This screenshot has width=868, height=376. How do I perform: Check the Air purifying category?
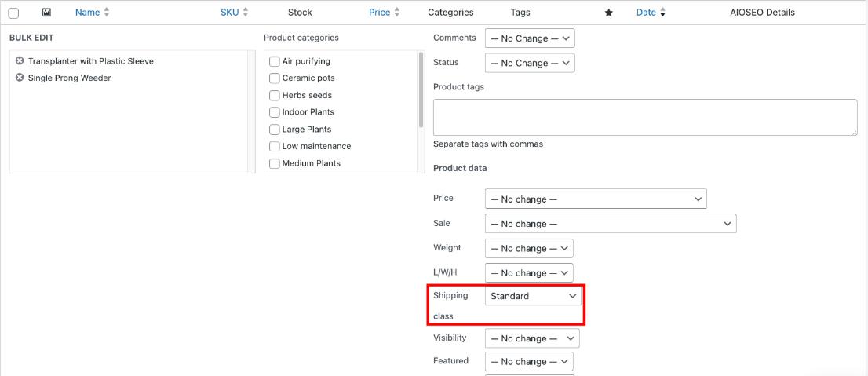click(275, 61)
